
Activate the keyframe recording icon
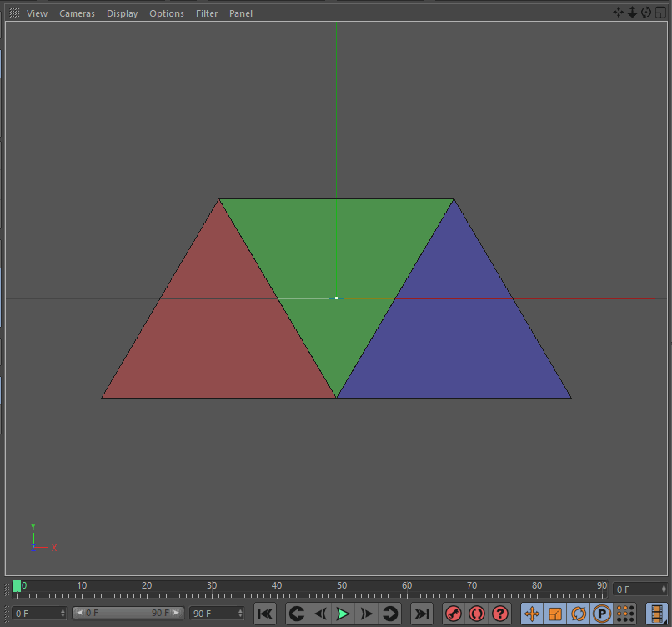tap(453, 613)
